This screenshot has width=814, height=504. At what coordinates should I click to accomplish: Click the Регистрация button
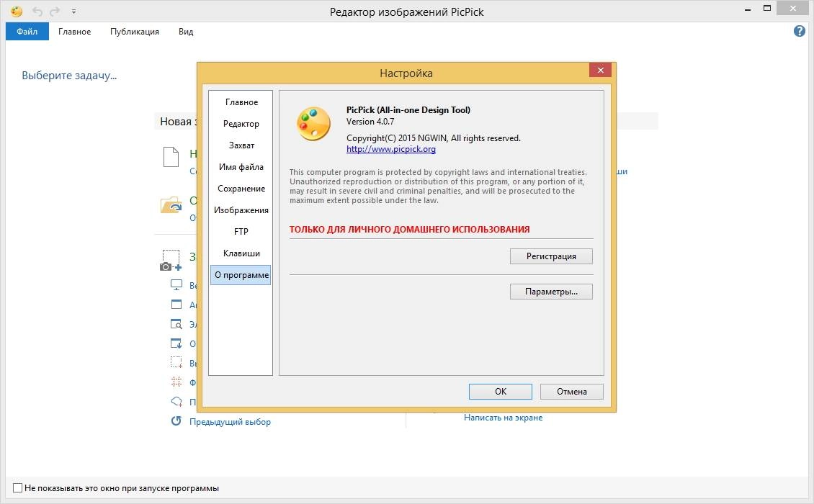tap(551, 256)
